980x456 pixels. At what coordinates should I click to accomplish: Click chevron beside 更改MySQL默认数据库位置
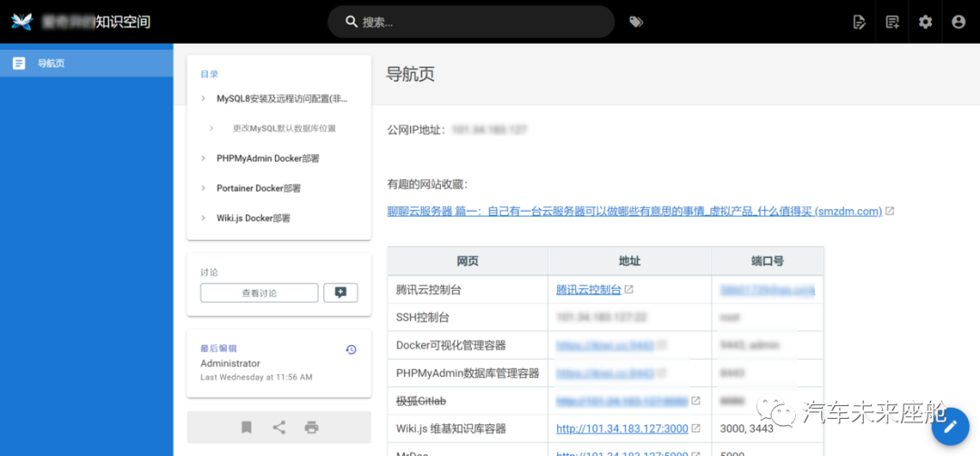click(211, 128)
